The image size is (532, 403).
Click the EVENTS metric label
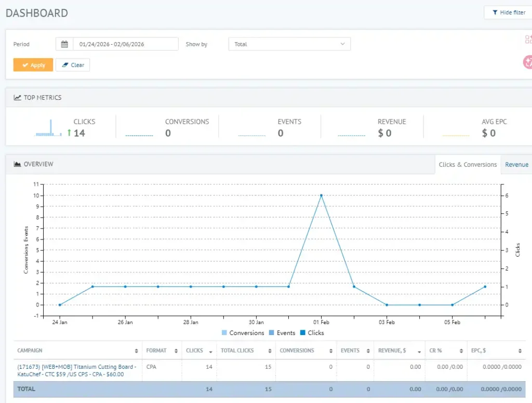click(x=289, y=122)
